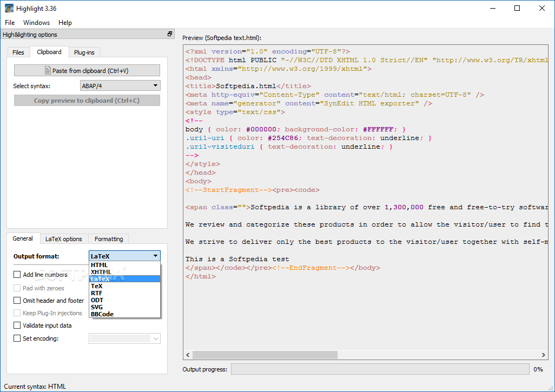Enable Omit header and footer
Image resolution: width=555 pixels, height=392 pixels.
pos(17,301)
